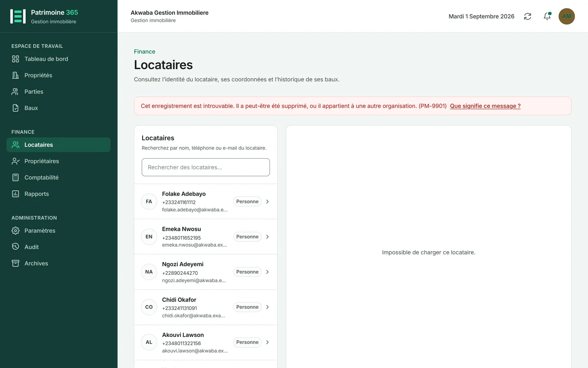
Task: Click the EN avatar for Emeka Nwosu
Action: tap(149, 237)
